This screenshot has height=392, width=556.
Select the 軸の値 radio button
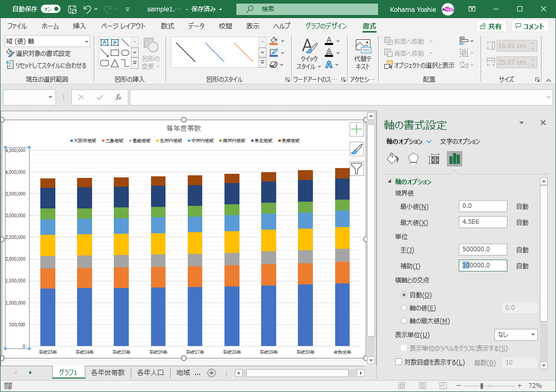404,308
